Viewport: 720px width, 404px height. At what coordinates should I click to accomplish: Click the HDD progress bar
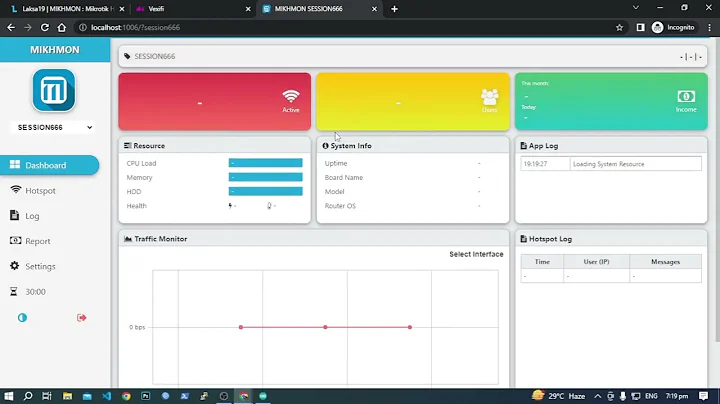[x=265, y=191]
